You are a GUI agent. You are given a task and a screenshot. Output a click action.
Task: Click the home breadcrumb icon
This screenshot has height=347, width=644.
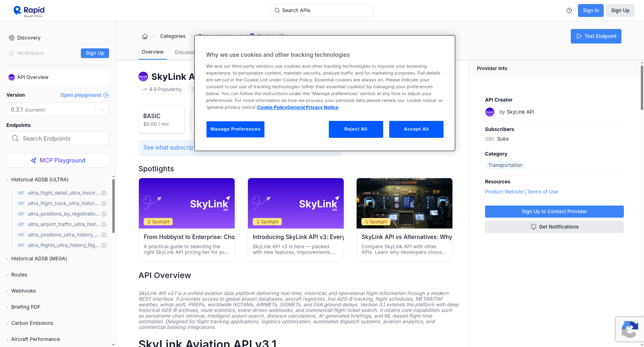pos(145,36)
